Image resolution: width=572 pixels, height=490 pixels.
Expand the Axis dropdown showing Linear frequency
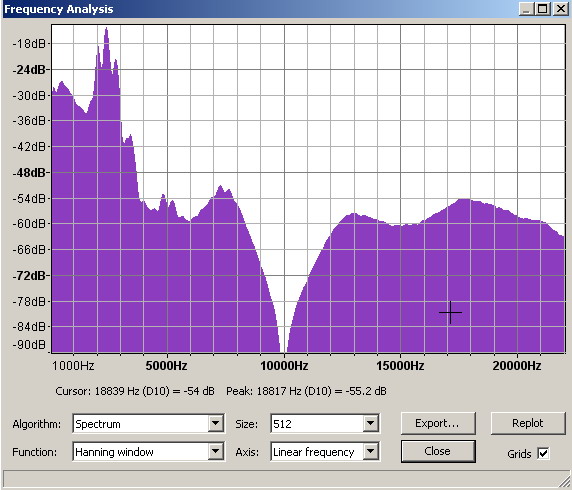325,452
